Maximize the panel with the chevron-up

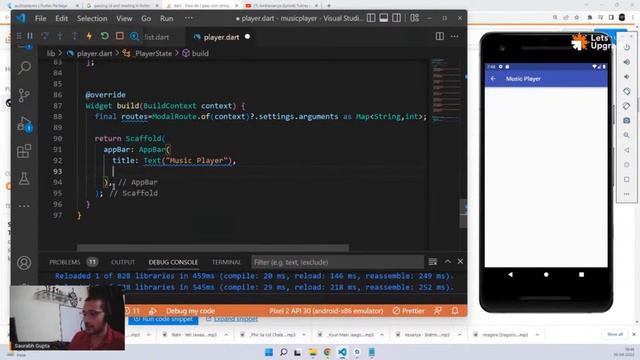pyautogui.click(x=448, y=262)
